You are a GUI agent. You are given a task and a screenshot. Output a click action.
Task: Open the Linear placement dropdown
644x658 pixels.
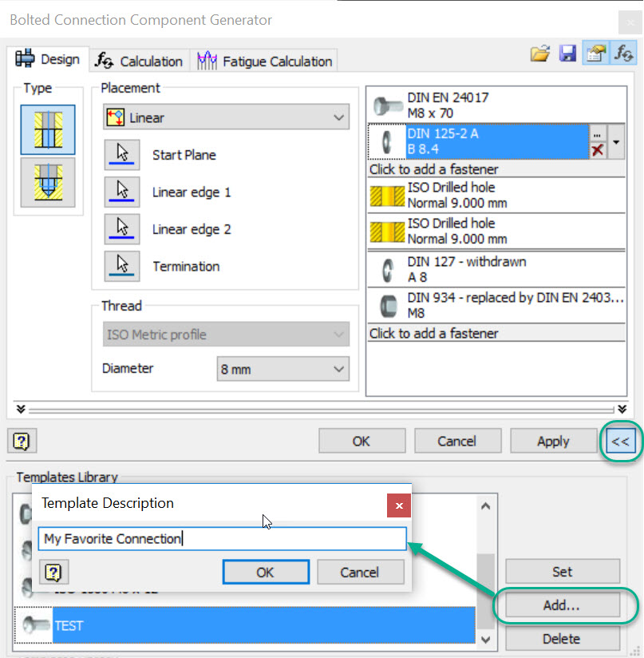coord(226,117)
